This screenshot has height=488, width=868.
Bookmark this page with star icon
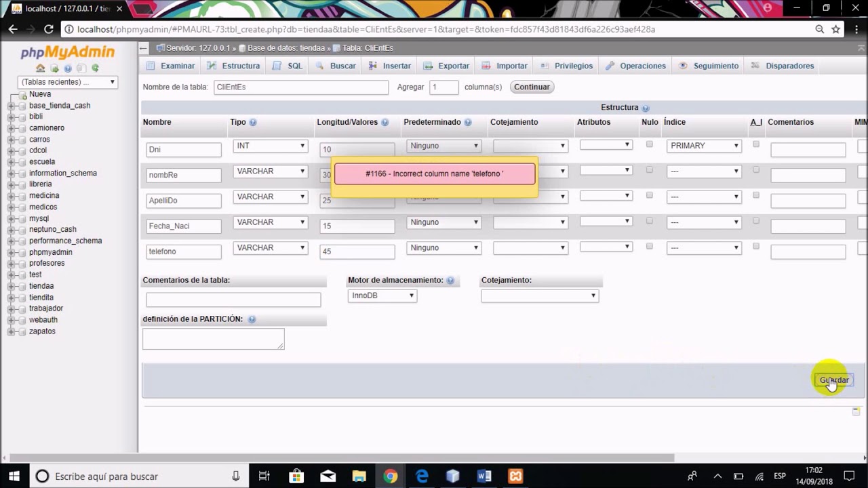coord(836,29)
